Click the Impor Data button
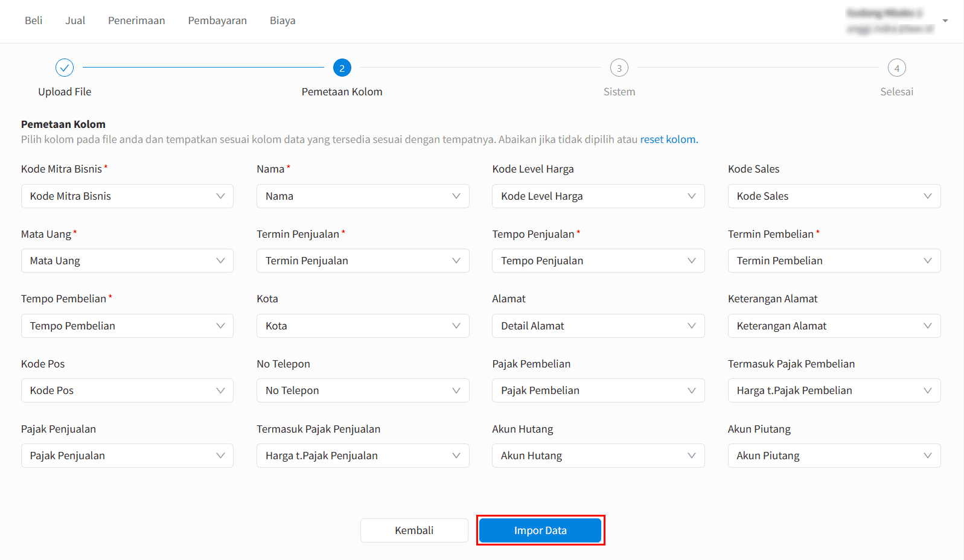The height and width of the screenshot is (560, 964). coord(540,530)
